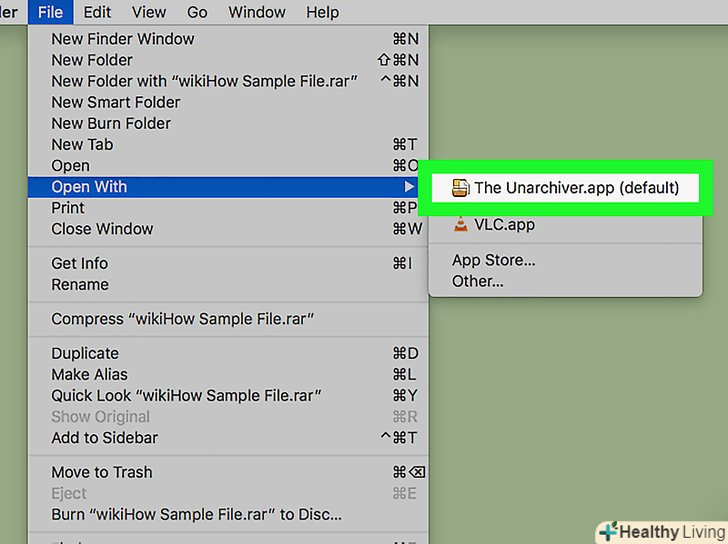Select Get Info from File menu
The image size is (728, 544).
click(80, 263)
